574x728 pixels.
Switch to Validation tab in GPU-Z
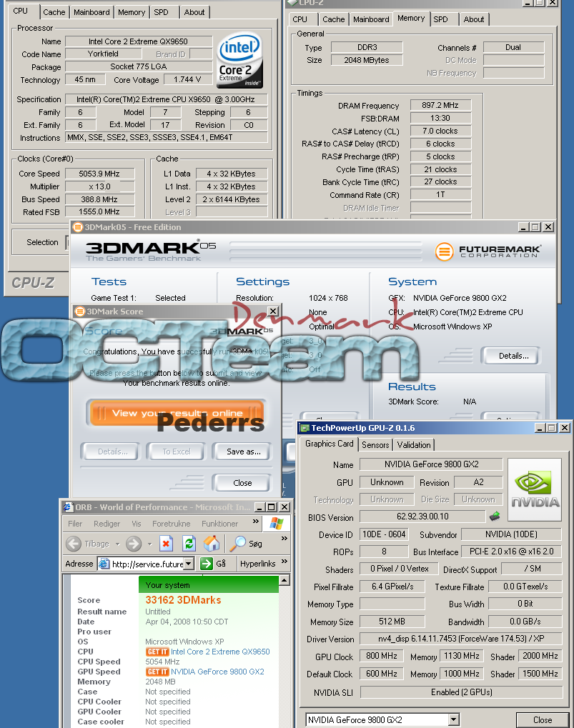click(414, 445)
